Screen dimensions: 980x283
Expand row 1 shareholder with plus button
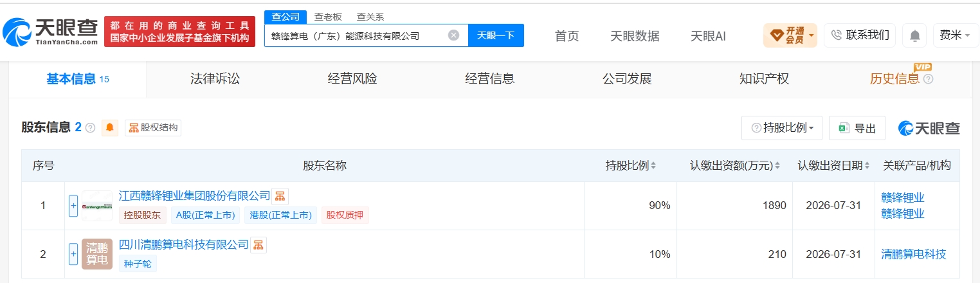click(73, 206)
